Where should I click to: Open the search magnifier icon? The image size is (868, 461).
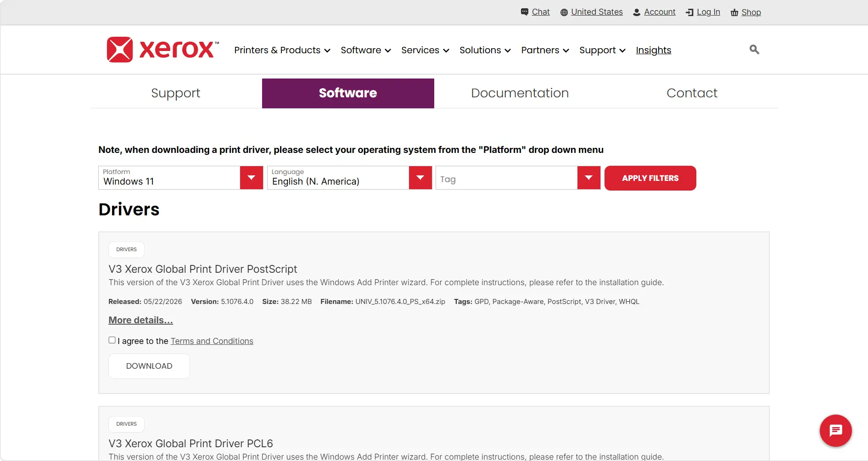click(x=754, y=49)
